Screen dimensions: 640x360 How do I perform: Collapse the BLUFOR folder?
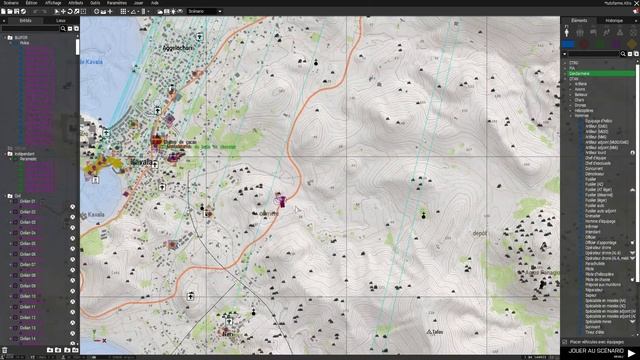(5, 38)
